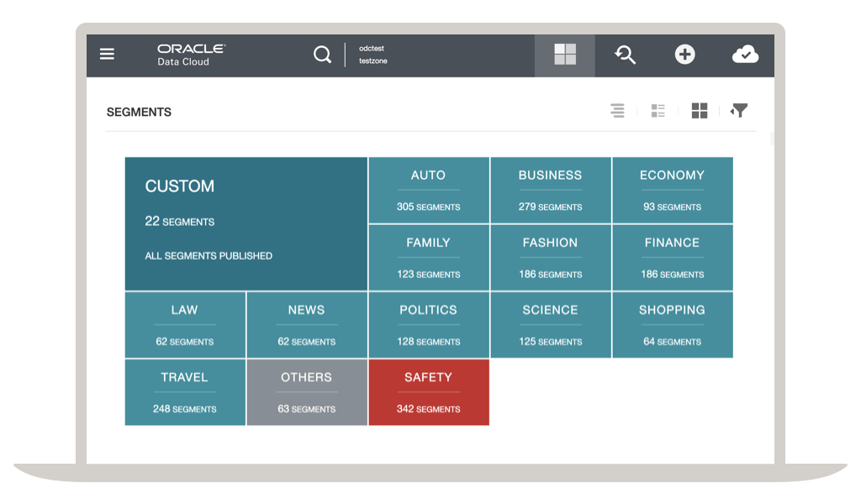Open the FASHION category tile

coord(551,257)
